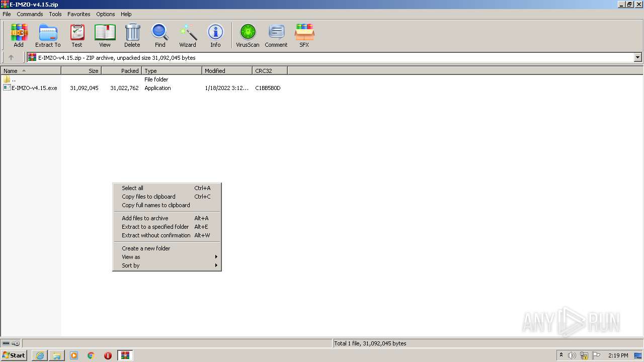Click the volume speaker tray icon

click(572, 355)
